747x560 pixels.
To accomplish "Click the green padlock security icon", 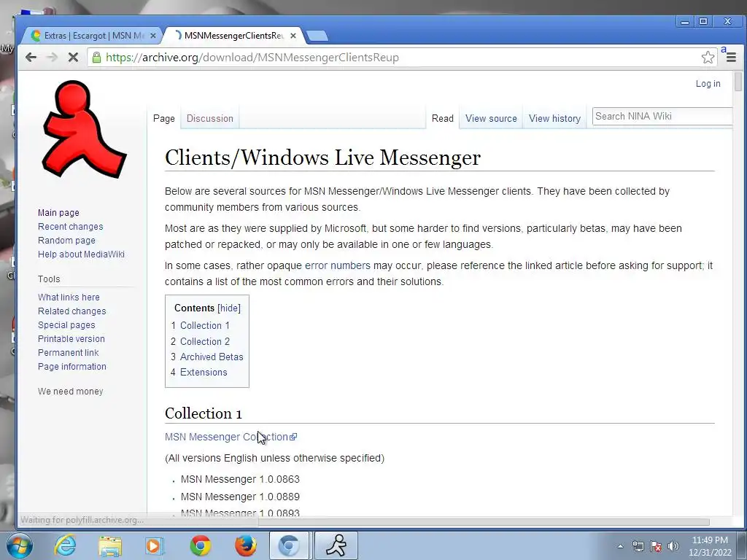I will pos(97,58).
